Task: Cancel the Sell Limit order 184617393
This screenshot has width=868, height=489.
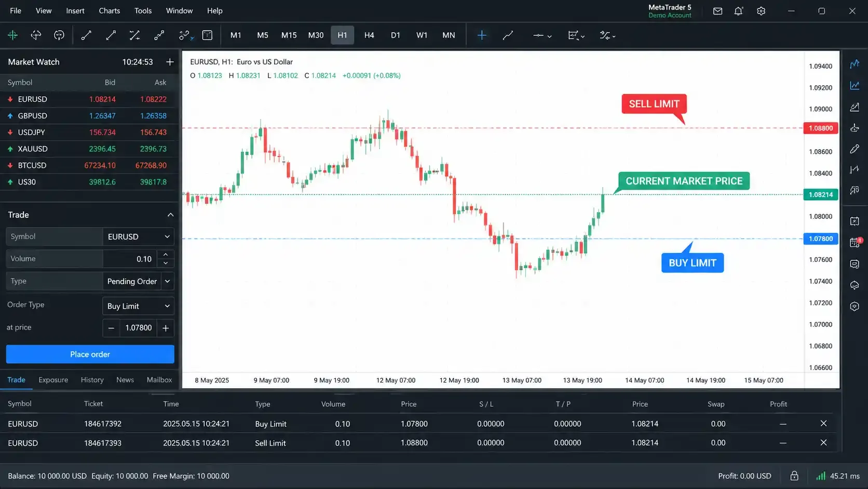Action: point(823,443)
